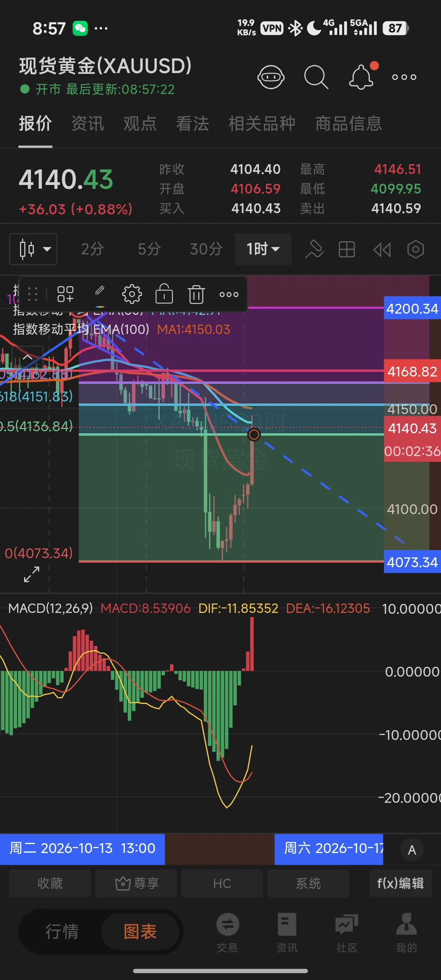Select the 30分 timeframe
This screenshot has height=980, width=441.
pos(206,249)
